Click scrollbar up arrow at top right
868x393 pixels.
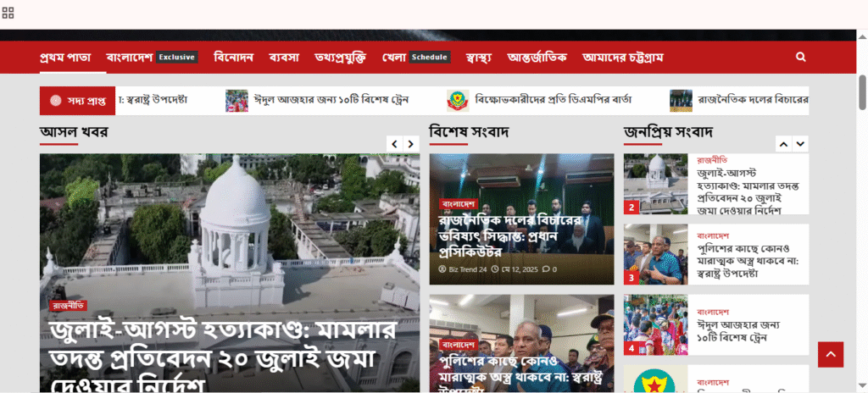click(862, 36)
